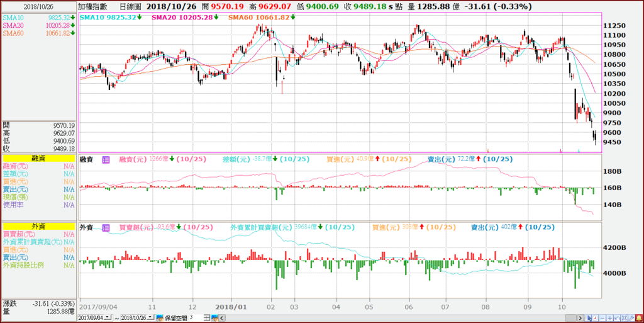This screenshot has height=323, width=644.
Task: Click the scroll-right arrow of chart scrollbar
Action: 580,318
